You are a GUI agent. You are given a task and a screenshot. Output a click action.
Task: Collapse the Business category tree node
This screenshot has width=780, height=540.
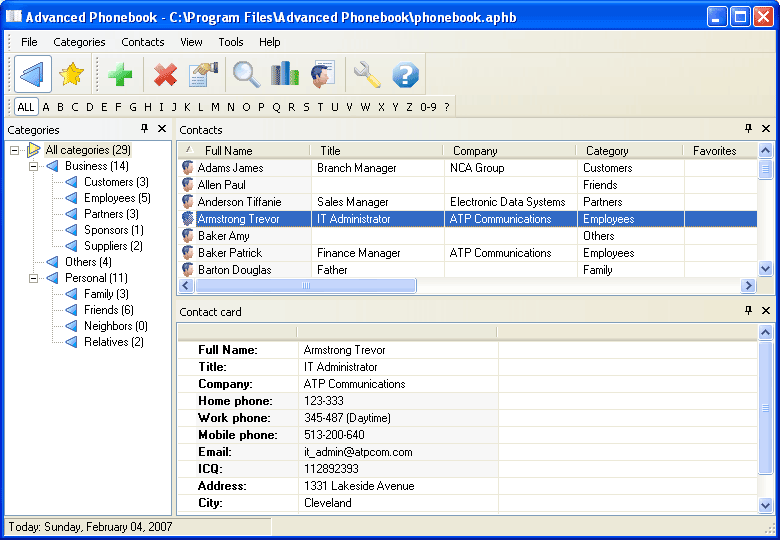[33, 166]
